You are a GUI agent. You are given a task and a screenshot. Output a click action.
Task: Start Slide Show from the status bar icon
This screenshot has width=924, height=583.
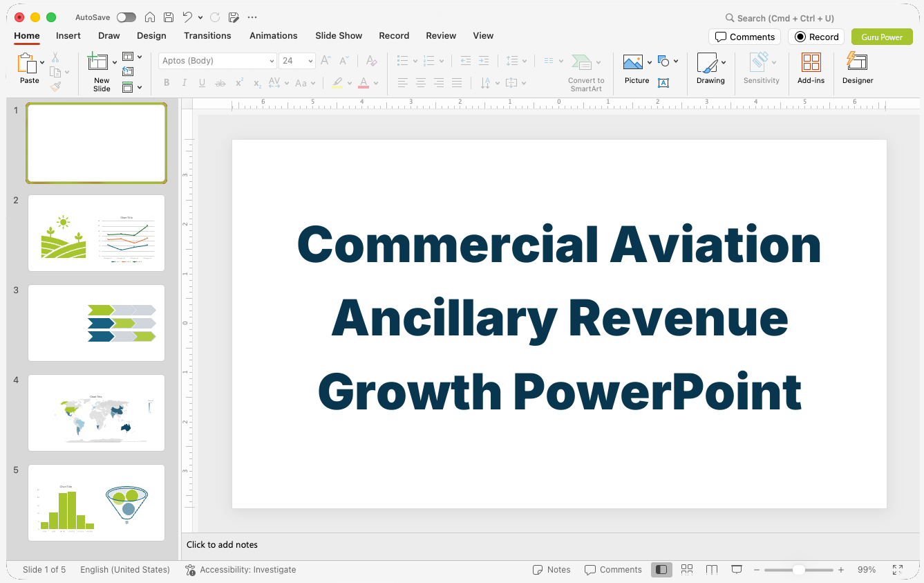(x=737, y=569)
